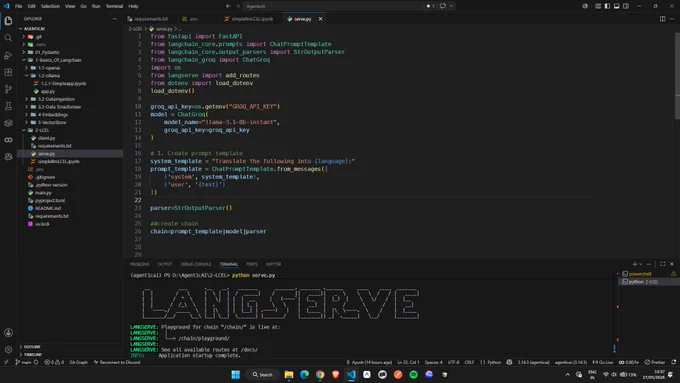Open the command center search field
This screenshot has width=680, height=383.
pos(334,6)
